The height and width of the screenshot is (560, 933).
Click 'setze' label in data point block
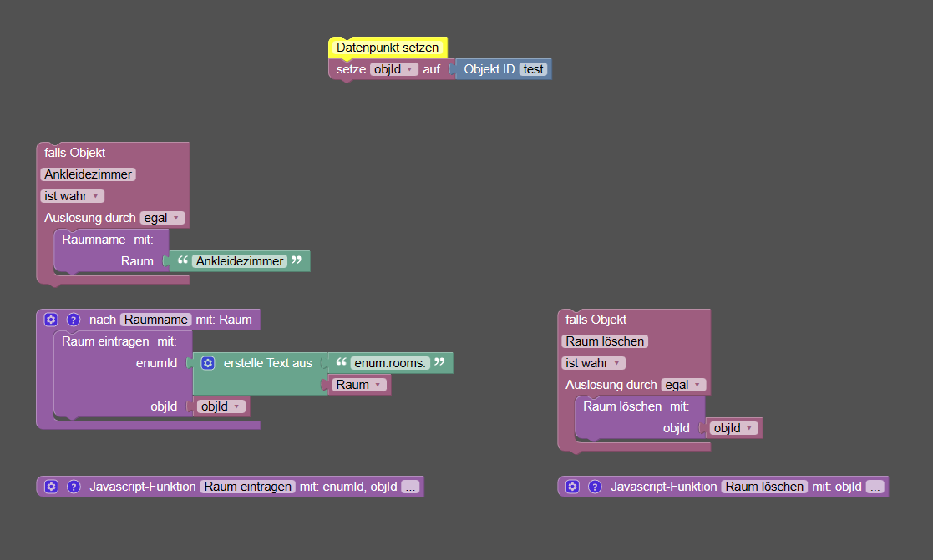pos(351,69)
